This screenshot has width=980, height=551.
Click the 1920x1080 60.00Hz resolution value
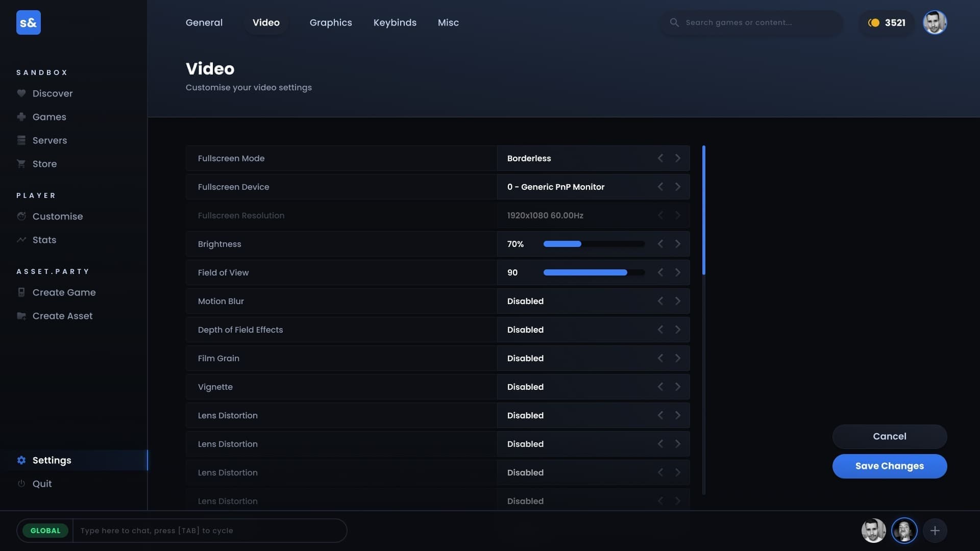pos(545,215)
